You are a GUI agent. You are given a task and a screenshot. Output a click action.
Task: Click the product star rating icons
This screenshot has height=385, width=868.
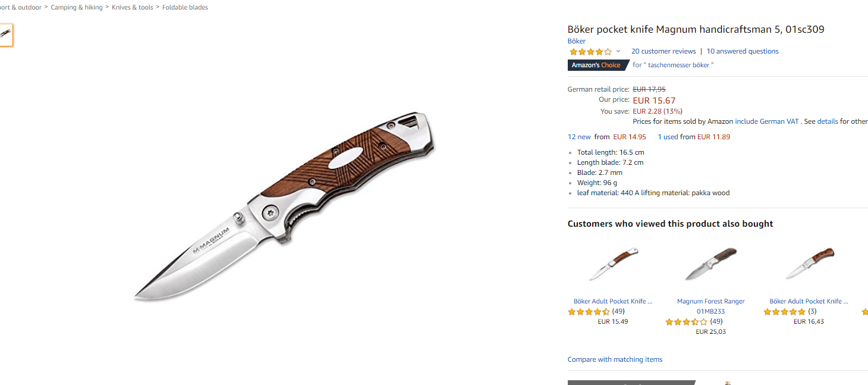590,52
